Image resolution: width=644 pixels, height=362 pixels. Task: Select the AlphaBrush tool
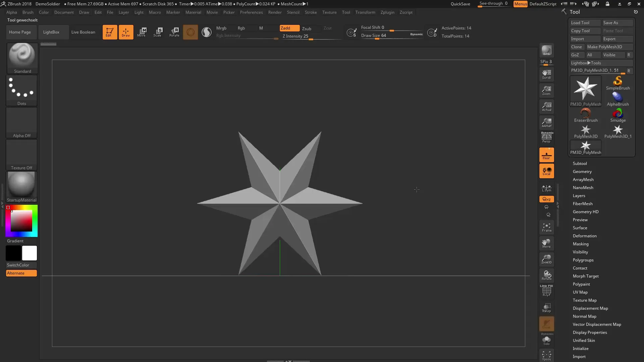pos(618,99)
